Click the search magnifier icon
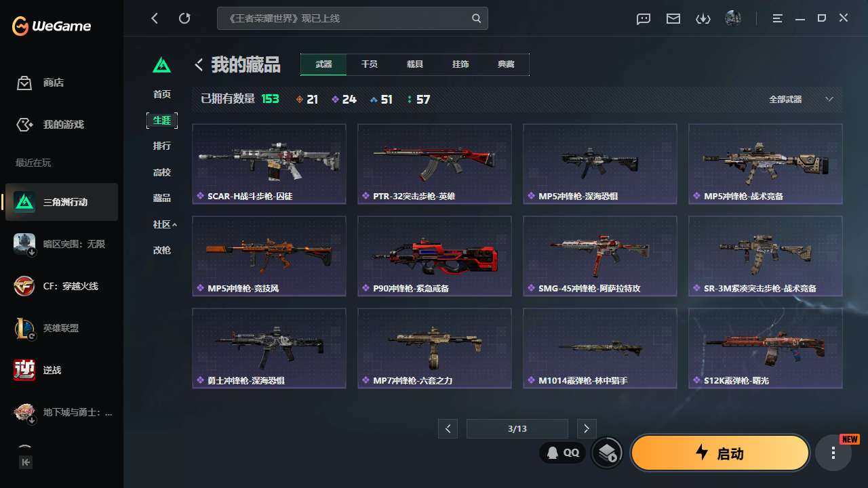 tap(477, 18)
